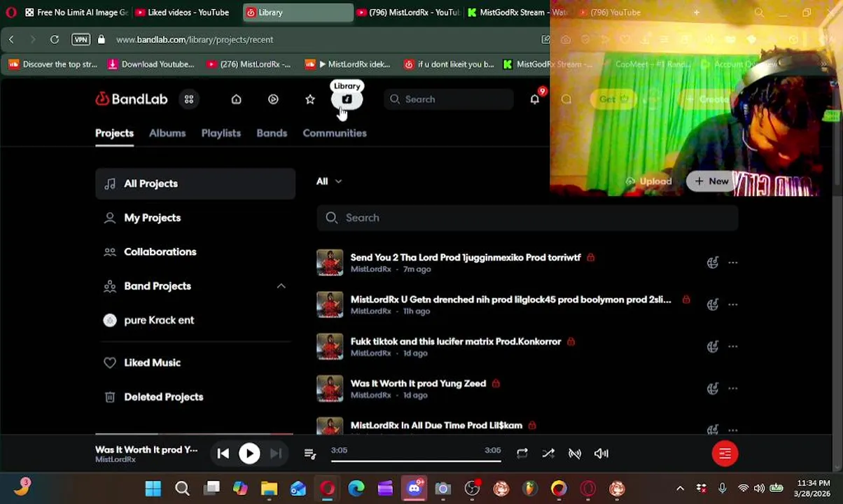Toggle shuffle in the player
This screenshot has height=504, width=843.
pos(548,454)
